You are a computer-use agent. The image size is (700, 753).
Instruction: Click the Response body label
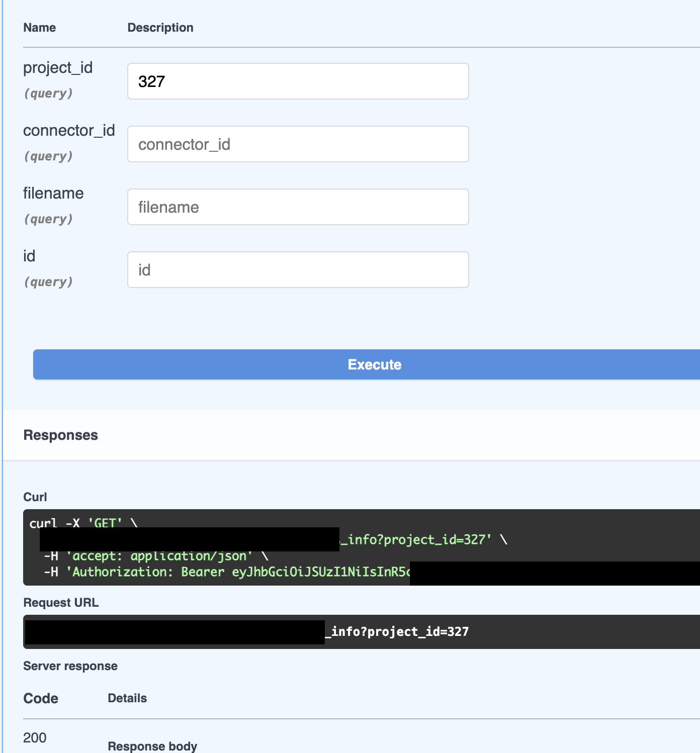tap(152, 746)
